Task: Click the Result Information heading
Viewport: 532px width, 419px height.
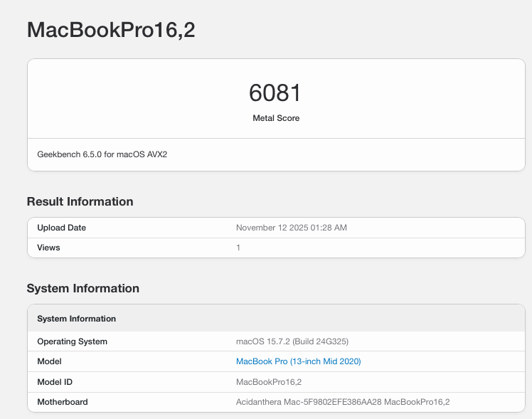Action: point(80,201)
